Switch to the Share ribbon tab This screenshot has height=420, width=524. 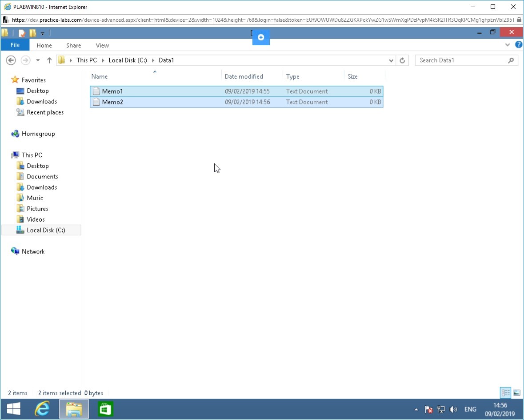click(x=73, y=45)
